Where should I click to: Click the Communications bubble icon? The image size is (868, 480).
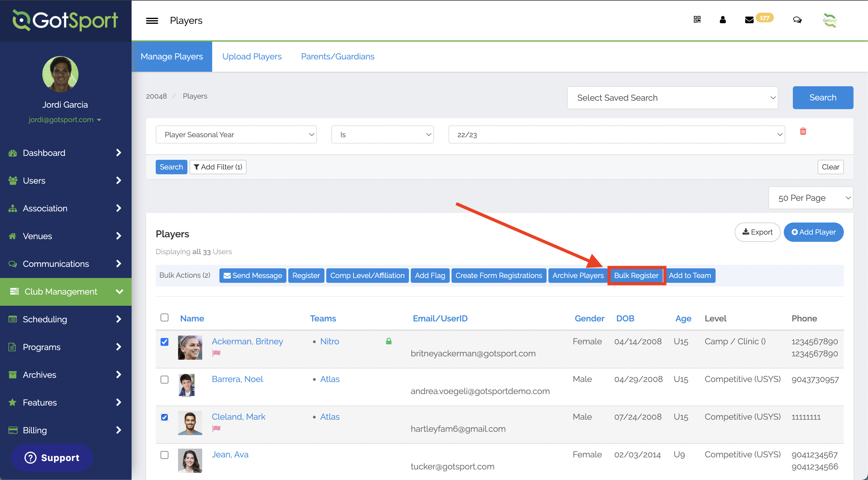point(13,264)
